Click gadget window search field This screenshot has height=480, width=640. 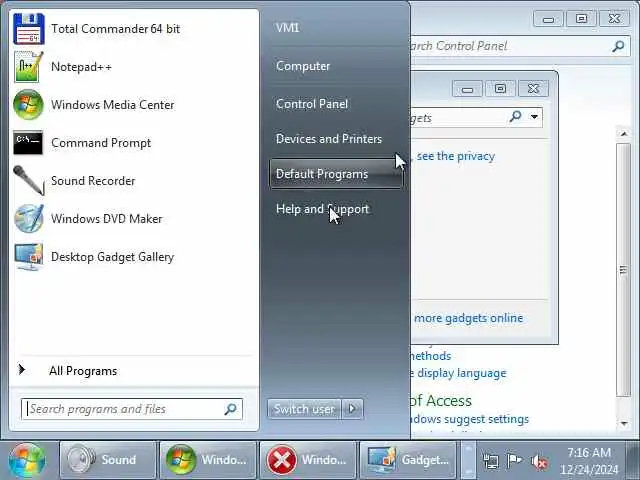point(477,118)
